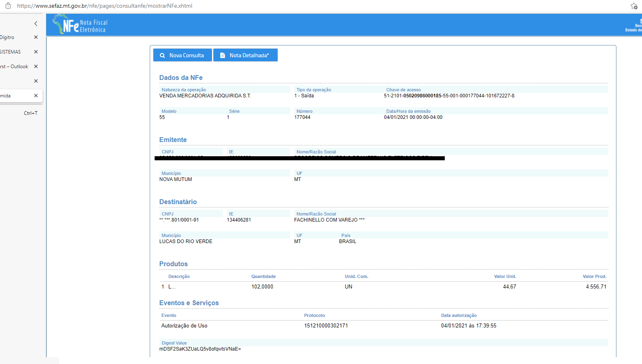Click the product row description 'L...'
Image resolution: width=642 pixels, height=364 pixels.
pyautogui.click(x=172, y=286)
